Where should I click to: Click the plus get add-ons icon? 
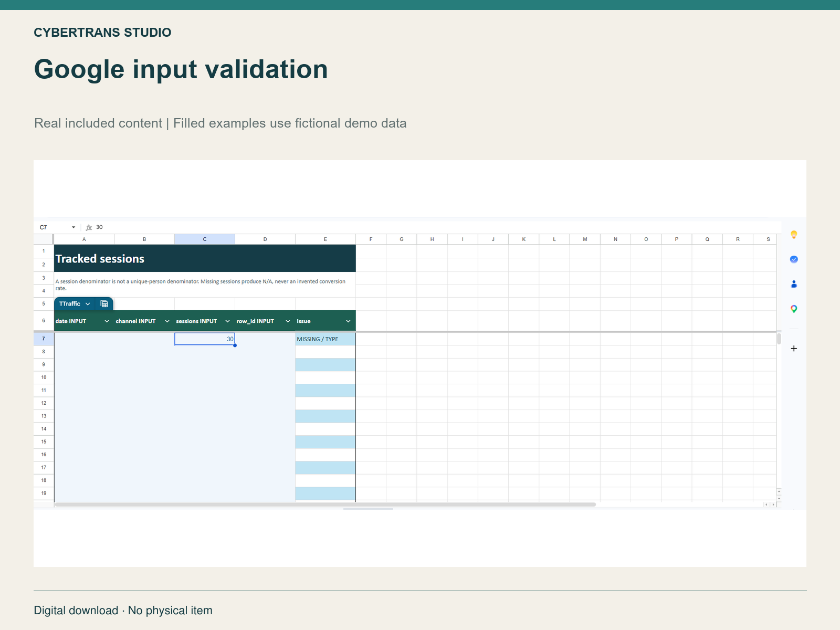coord(794,349)
